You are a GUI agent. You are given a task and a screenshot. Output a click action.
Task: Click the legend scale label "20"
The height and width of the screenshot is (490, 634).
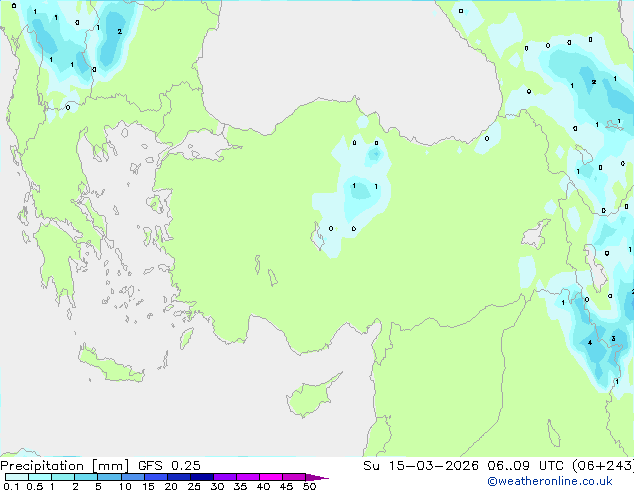[x=171, y=486]
